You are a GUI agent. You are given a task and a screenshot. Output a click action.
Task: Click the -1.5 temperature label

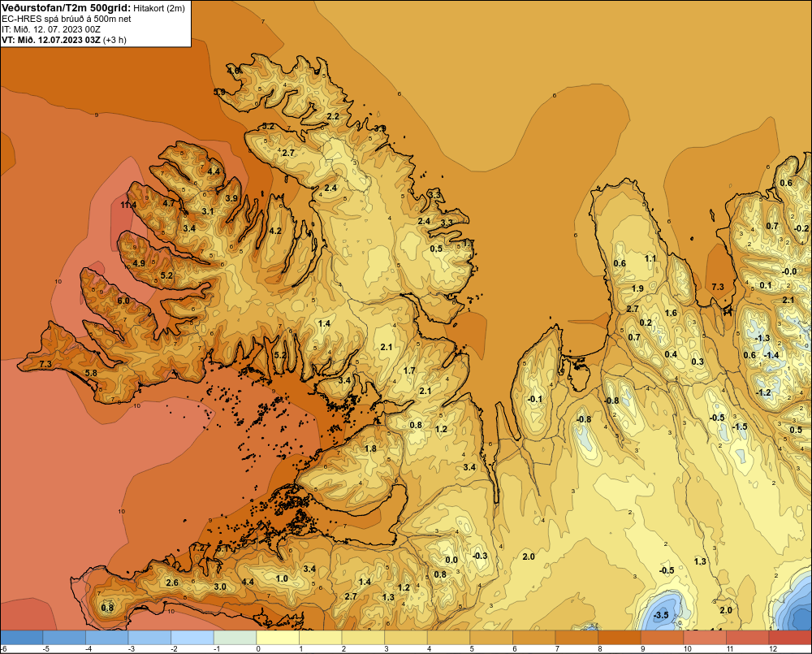click(740, 427)
